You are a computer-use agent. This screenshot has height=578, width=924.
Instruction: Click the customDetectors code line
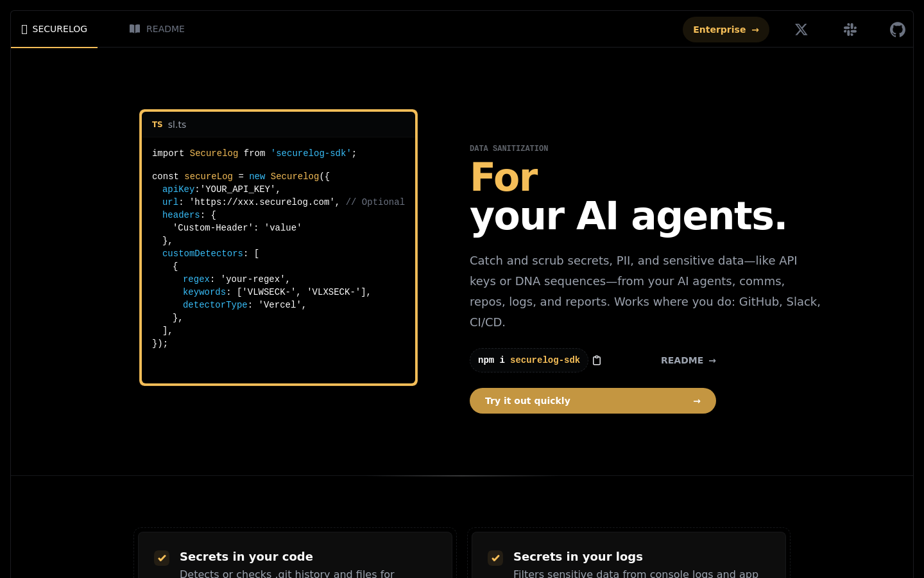pos(210,254)
